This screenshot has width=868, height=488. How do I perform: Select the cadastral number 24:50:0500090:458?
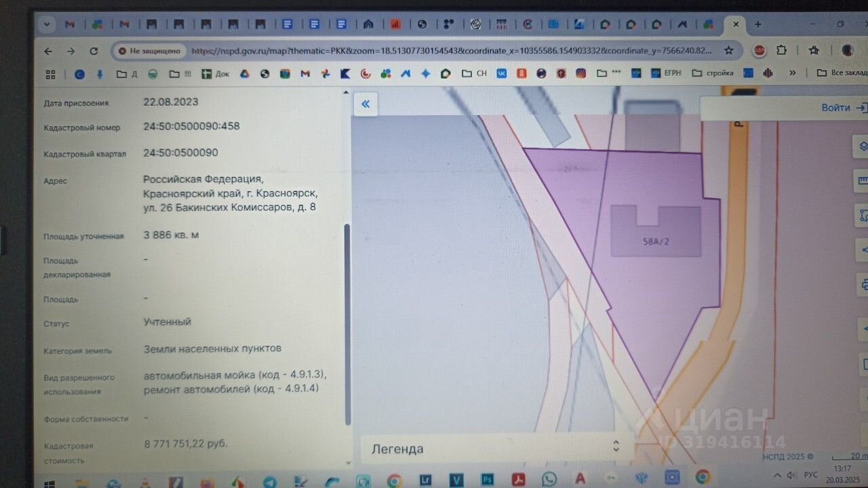[x=191, y=127]
